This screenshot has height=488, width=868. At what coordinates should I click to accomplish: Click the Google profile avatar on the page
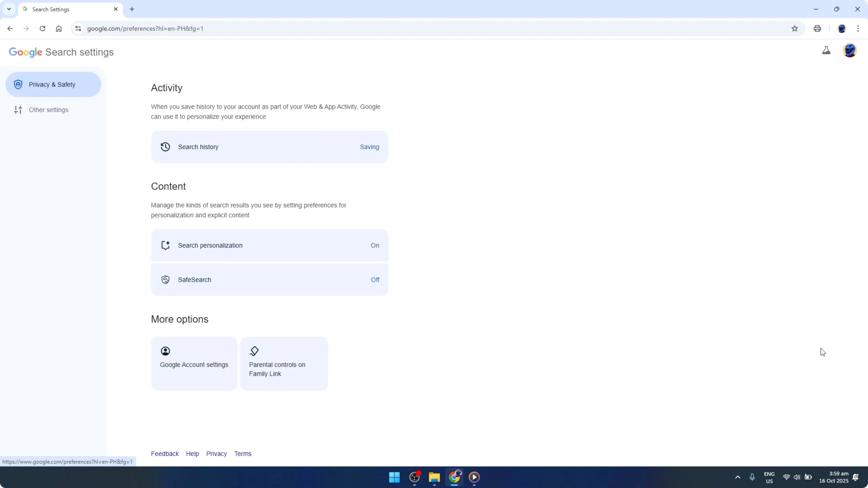pyautogui.click(x=850, y=50)
